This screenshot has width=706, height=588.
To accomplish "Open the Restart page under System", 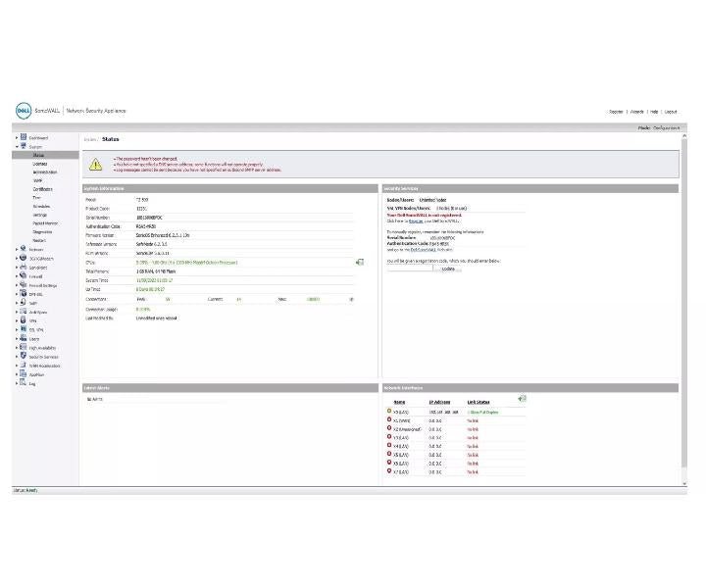I will [x=39, y=241].
